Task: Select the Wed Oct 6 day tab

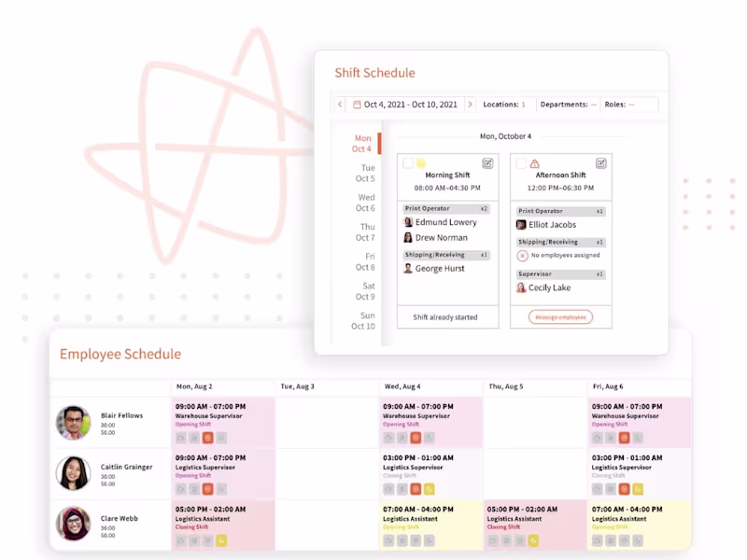Action: (365, 203)
